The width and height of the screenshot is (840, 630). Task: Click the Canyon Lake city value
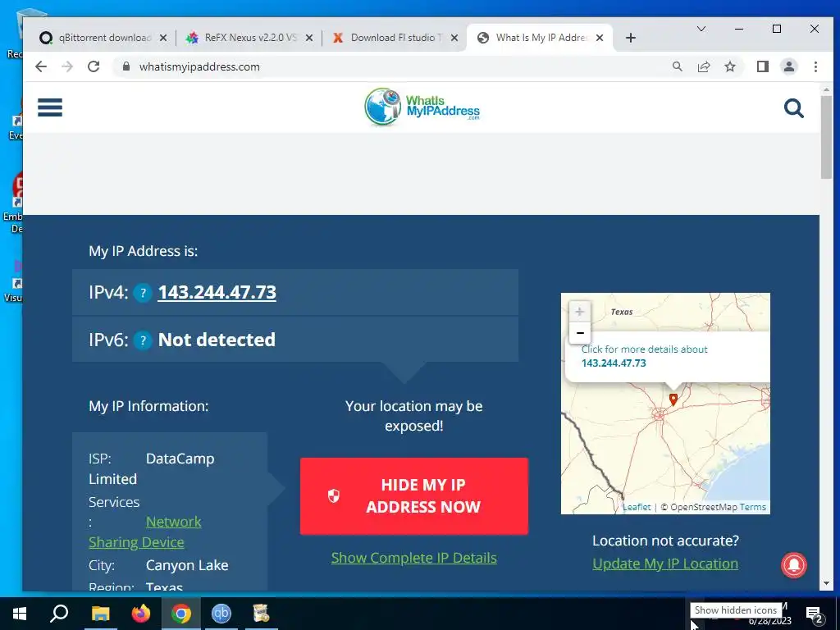click(x=187, y=565)
